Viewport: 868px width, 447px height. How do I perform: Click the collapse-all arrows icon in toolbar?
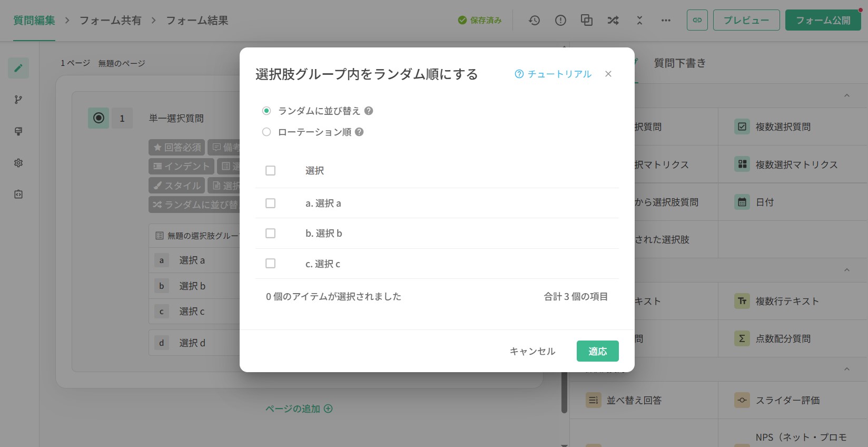(639, 21)
